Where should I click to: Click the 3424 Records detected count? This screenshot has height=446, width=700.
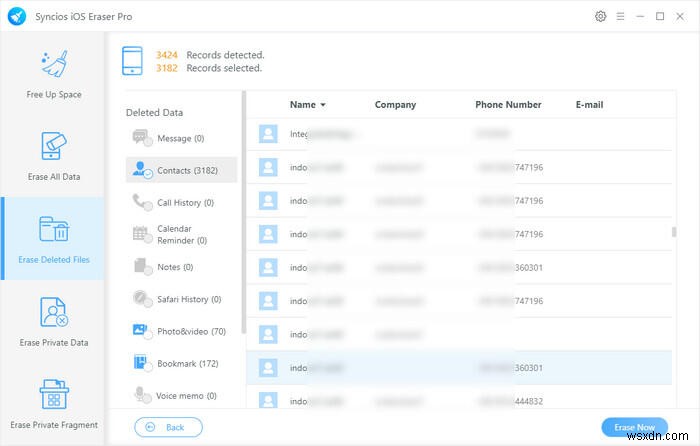tap(167, 55)
